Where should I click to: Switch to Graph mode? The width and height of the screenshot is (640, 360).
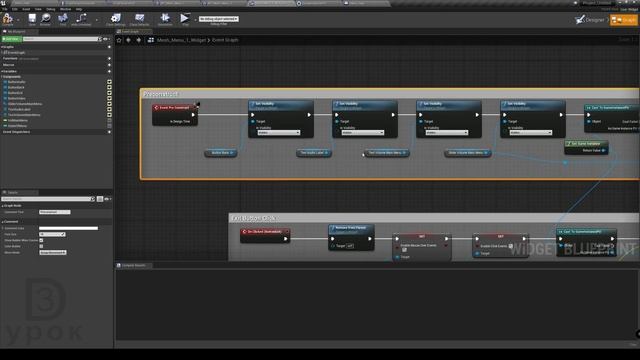[624, 20]
